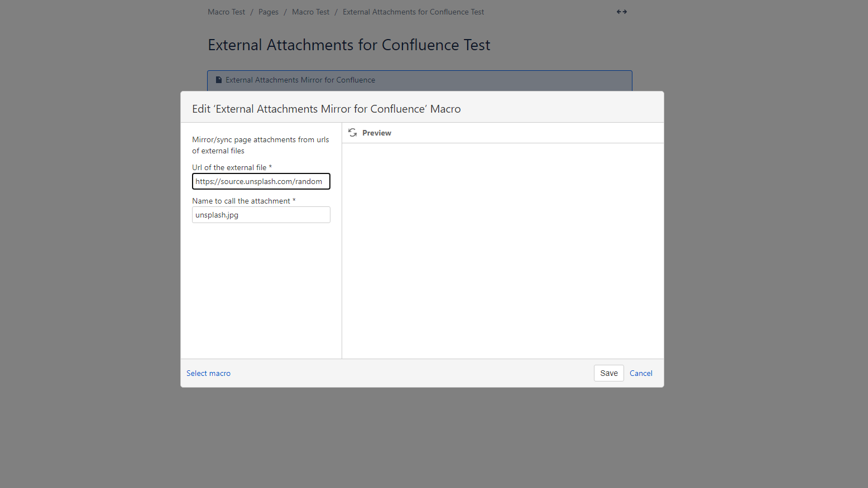868x488 pixels.
Task: Toggle the page width arrows icon
Action: pyautogui.click(x=621, y=12)
